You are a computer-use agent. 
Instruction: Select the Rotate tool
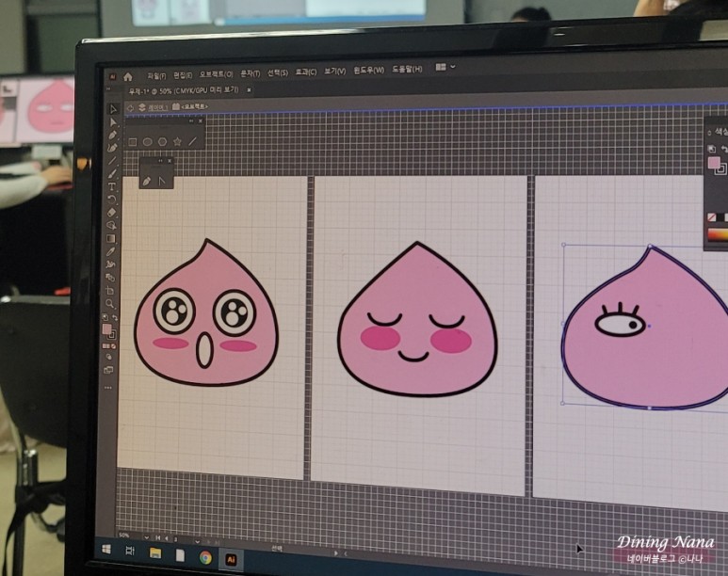pos(111,200)
